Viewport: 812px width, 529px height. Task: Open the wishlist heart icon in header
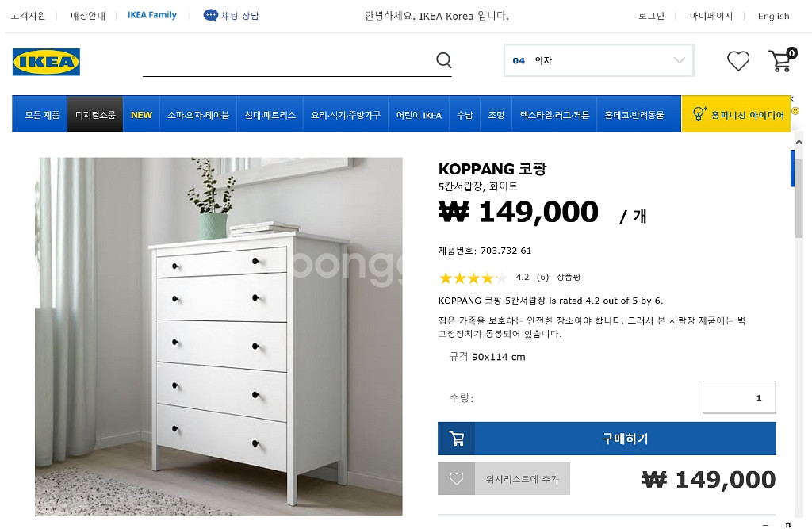pos(738,61)
